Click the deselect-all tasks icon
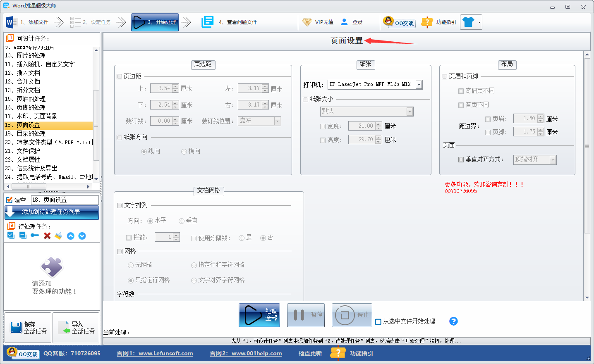Screen dimensions: 594x364 pyautogui.click(x=22, y=236)
